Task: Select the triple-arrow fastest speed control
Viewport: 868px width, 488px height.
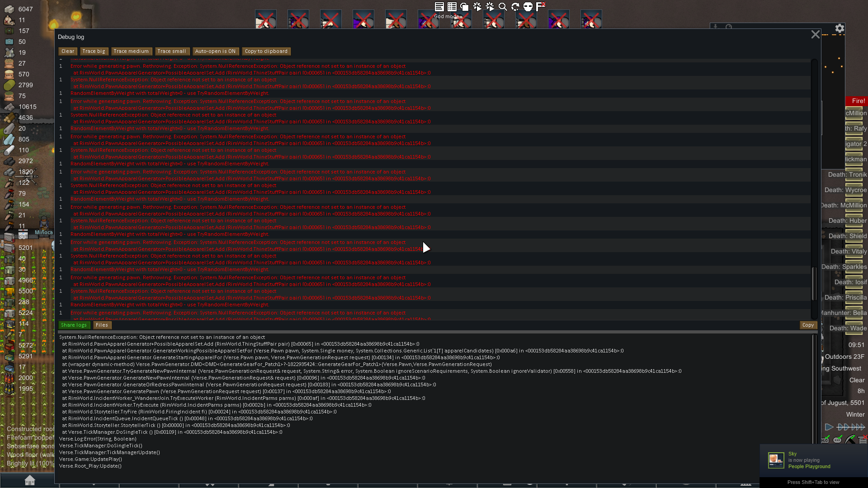Action: [x=858, y=427]
